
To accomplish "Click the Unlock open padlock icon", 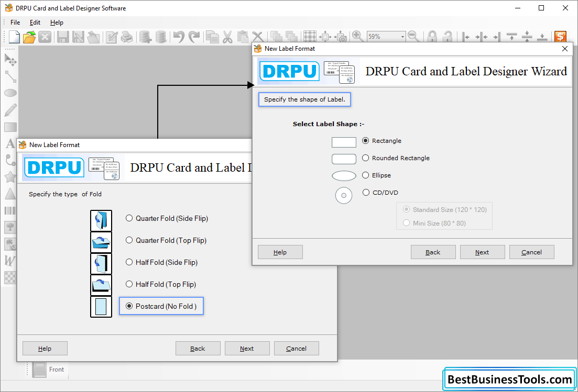I will 448,37.
